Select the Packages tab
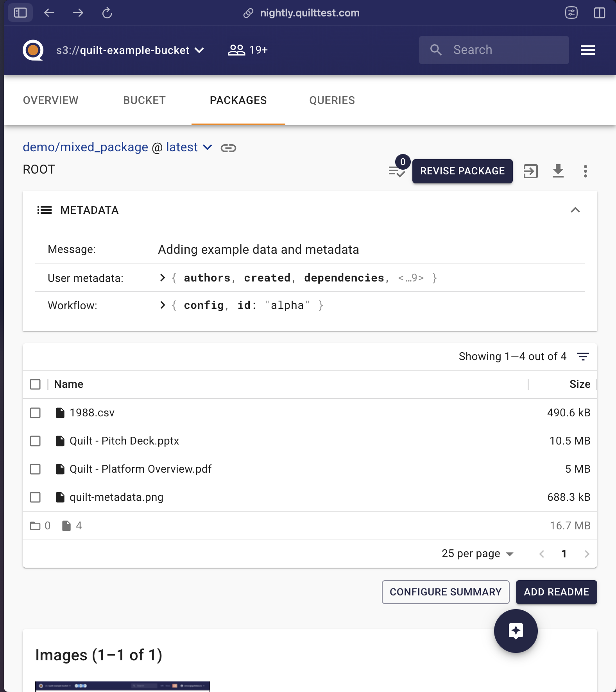 coord(238,100)
